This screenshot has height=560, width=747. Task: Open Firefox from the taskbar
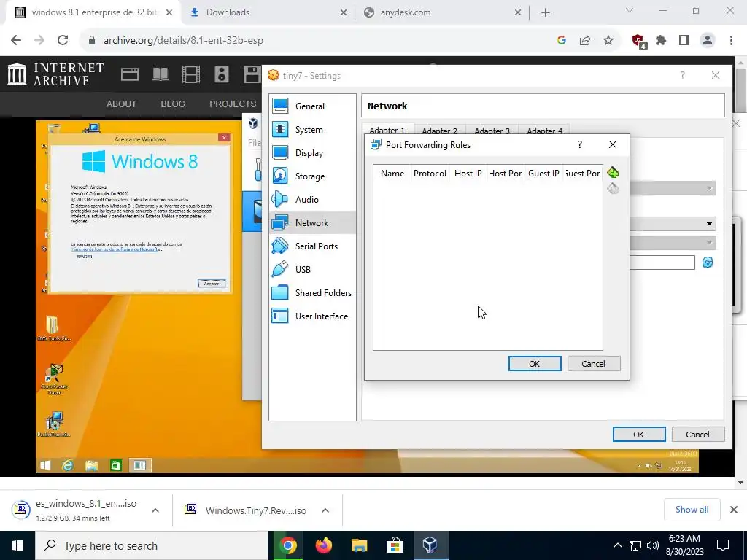[x=323, y=545]
